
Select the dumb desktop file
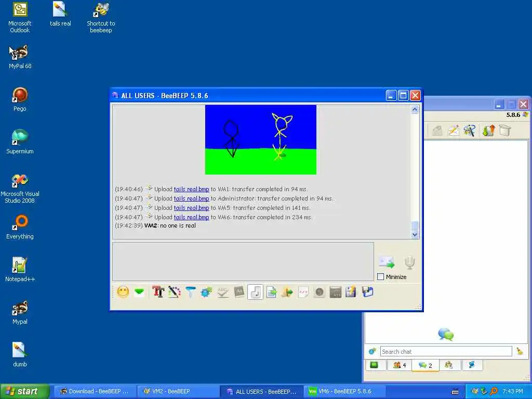click(x=20, y=355)
